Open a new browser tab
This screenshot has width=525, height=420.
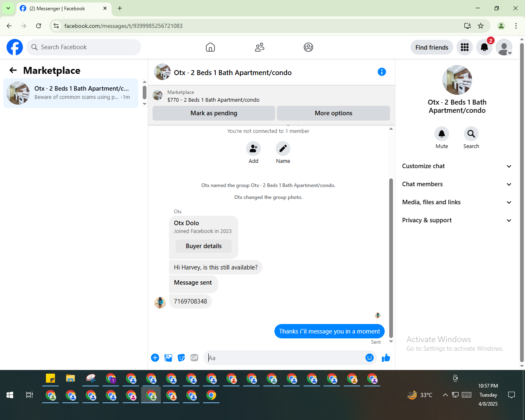120,8
